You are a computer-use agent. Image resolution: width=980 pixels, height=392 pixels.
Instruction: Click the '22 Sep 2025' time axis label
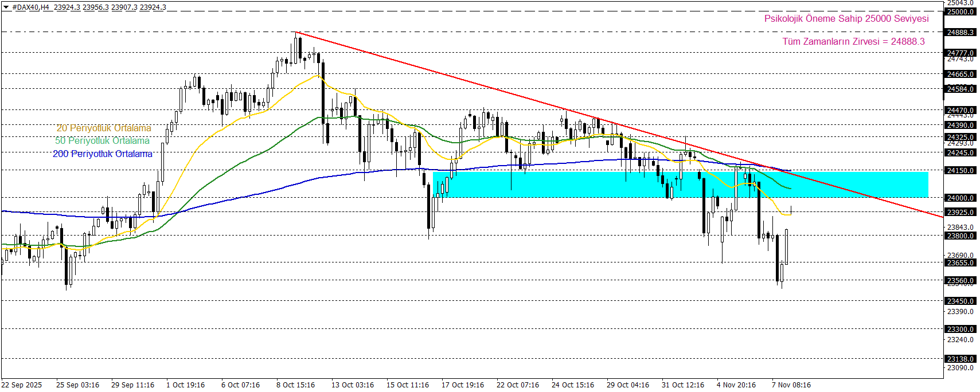(x=22, y=385)
